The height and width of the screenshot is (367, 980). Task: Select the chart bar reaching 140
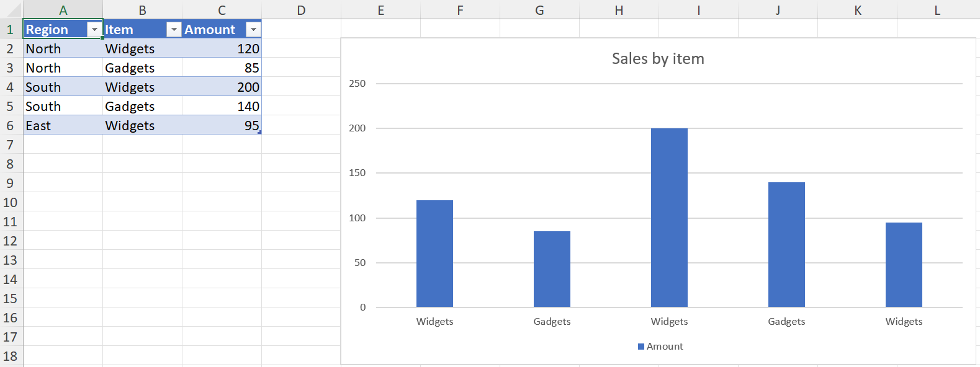coord(786,244)
